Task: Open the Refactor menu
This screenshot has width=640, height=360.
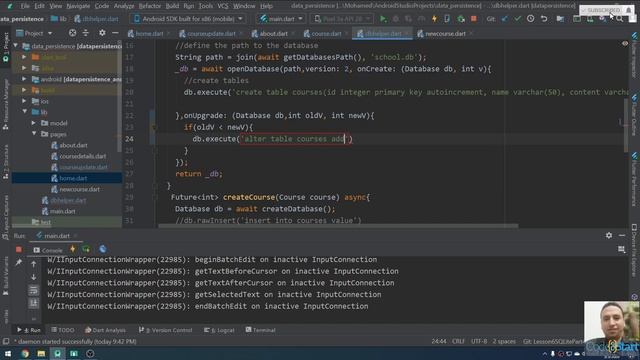Action: click(150, 6)
